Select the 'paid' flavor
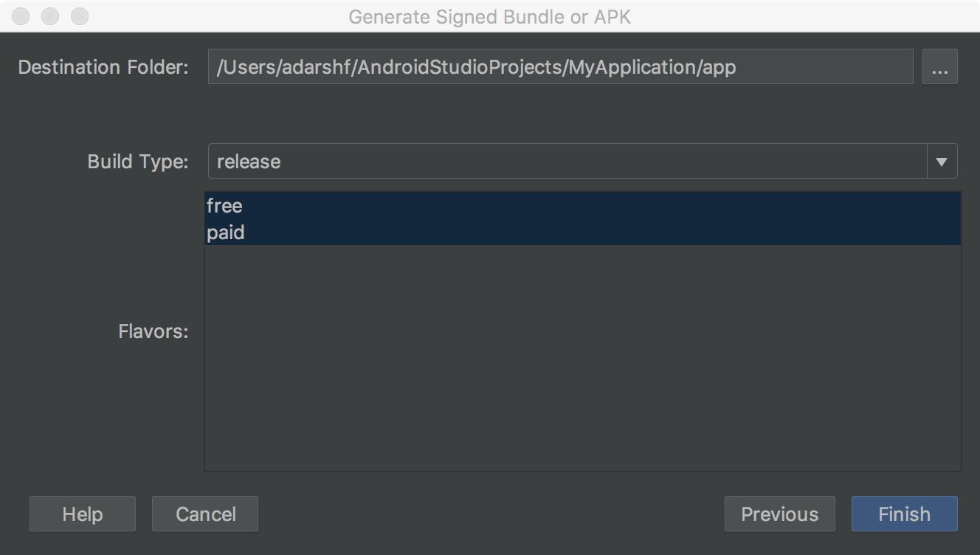The image size is (980, 555). coord(226,232)
